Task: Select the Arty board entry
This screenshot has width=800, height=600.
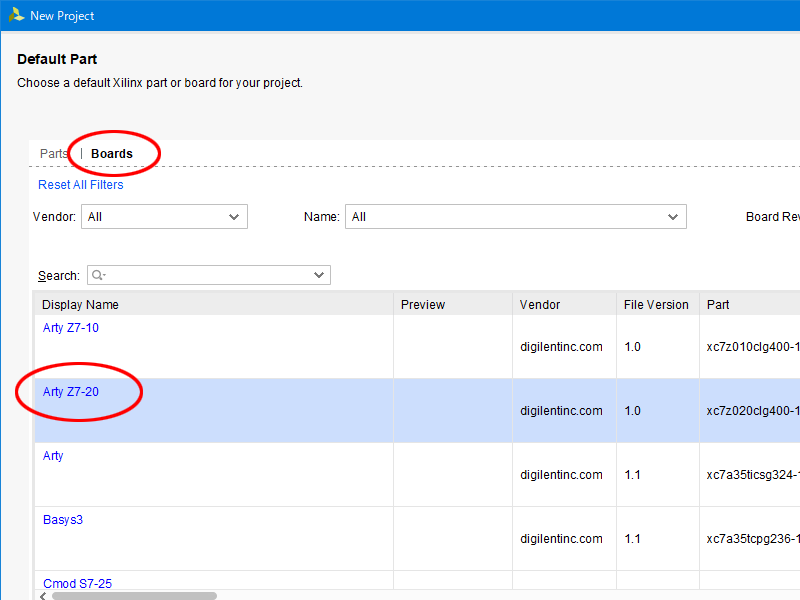Action: click(53, 456)
